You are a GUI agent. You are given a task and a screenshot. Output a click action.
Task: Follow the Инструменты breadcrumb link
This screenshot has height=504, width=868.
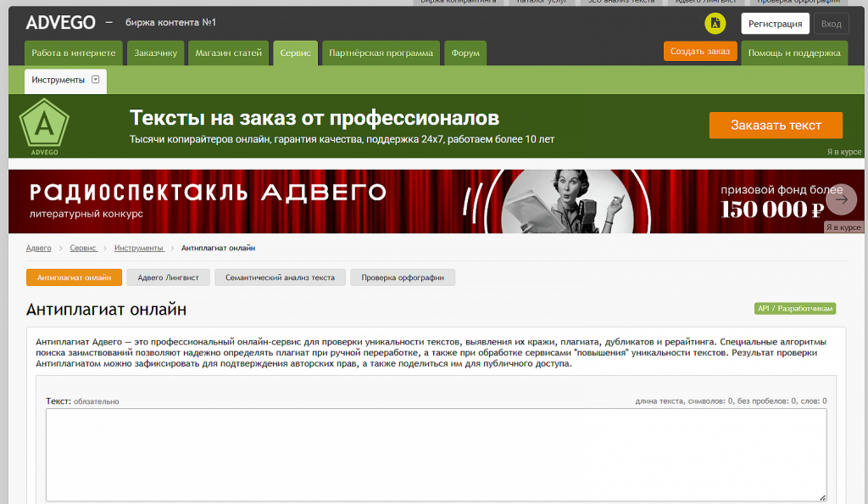pyautogui.click(x=139, y=248)
